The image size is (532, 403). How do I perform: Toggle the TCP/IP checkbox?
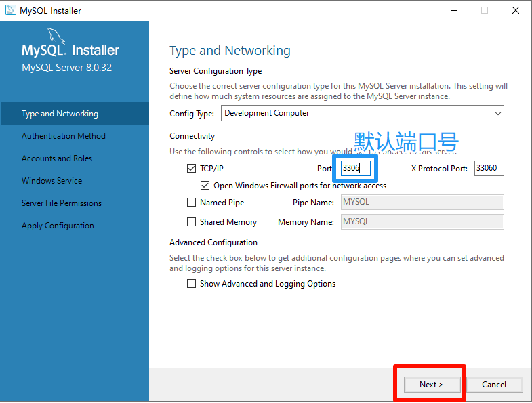[191, 168]
